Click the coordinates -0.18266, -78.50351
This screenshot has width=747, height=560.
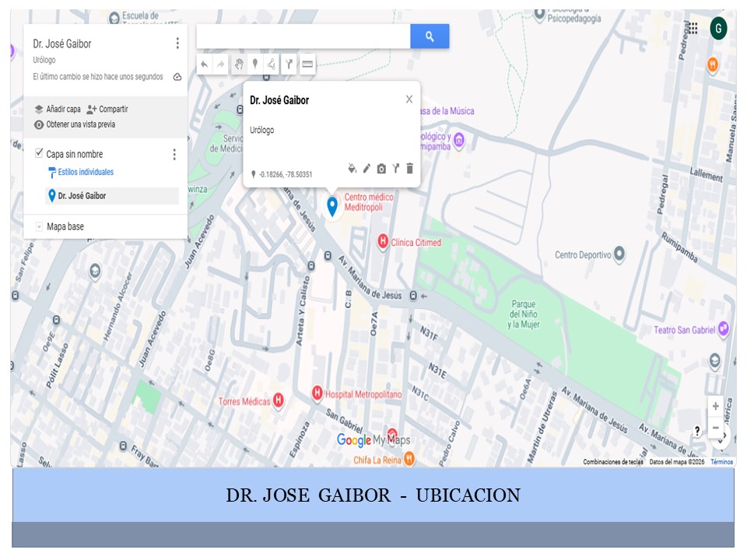(x=286, y=175)
